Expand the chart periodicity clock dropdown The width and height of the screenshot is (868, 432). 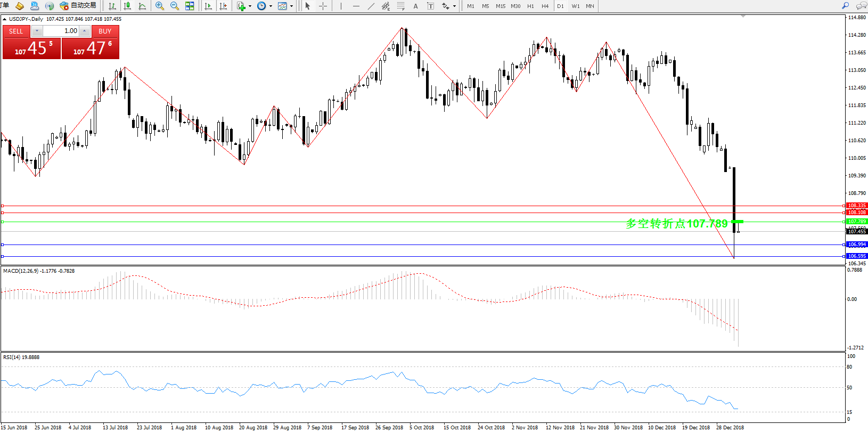tap(271, 6)
